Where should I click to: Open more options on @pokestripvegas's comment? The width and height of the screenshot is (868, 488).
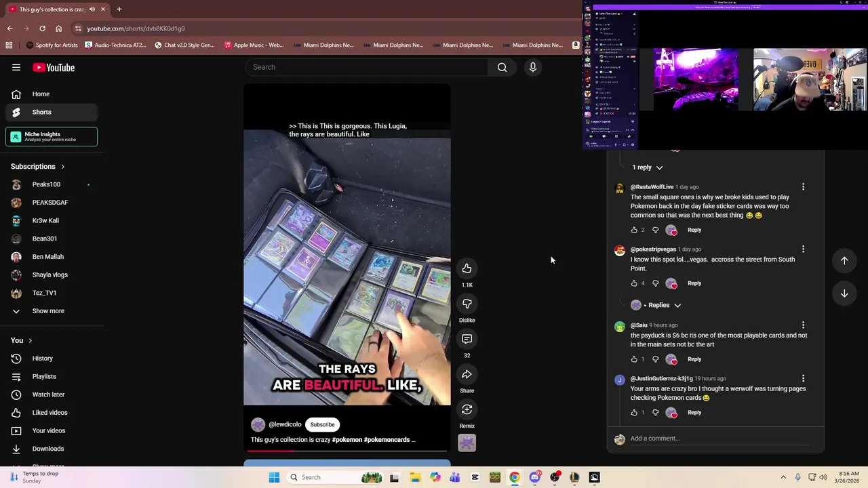tap(803, 249)
